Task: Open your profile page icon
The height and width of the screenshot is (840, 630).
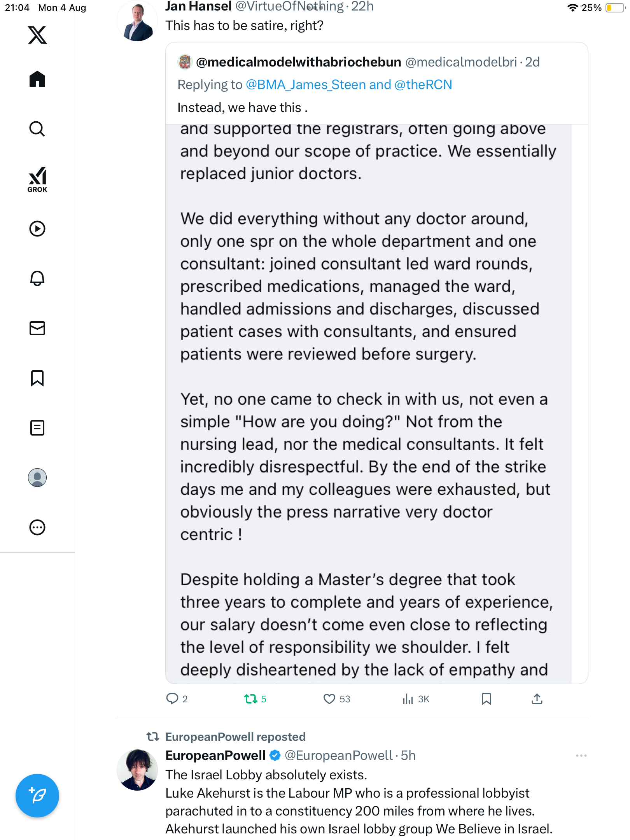Action: coord(37,478)
